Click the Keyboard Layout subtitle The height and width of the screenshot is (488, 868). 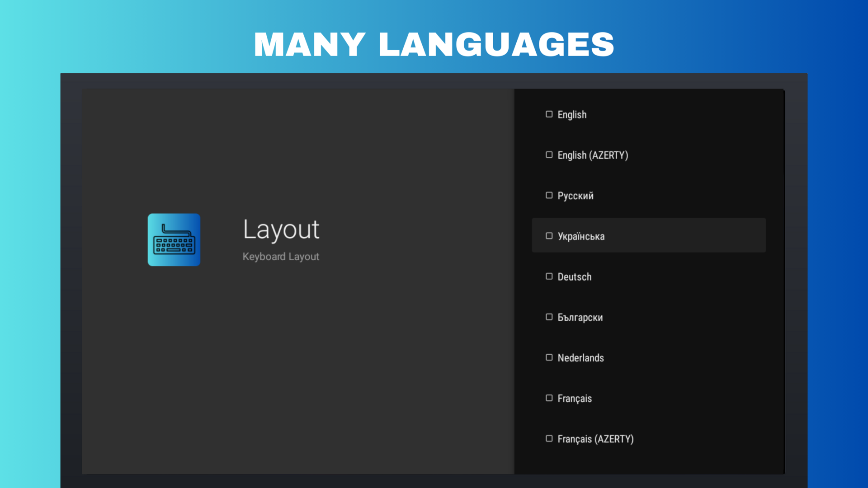click(281, 257)
